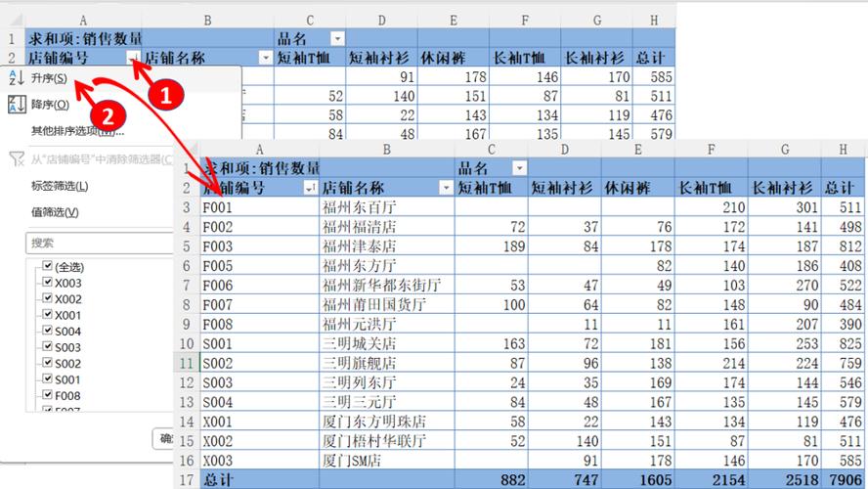Select column A header in front worksheet

[259, 150]
